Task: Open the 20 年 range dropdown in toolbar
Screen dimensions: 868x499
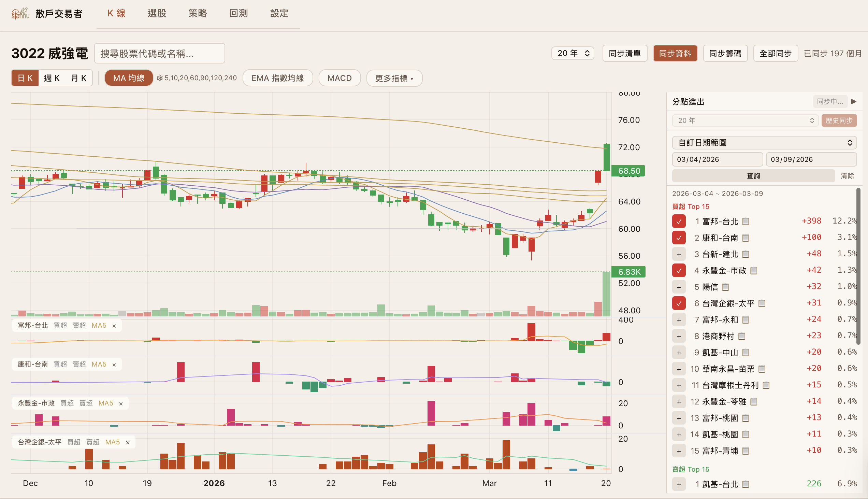Action: point(573,54)
